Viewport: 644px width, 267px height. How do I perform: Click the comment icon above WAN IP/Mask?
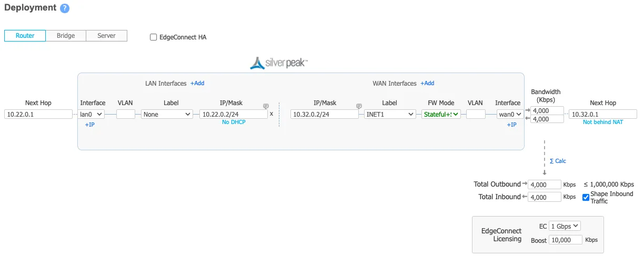pos(359,106)
